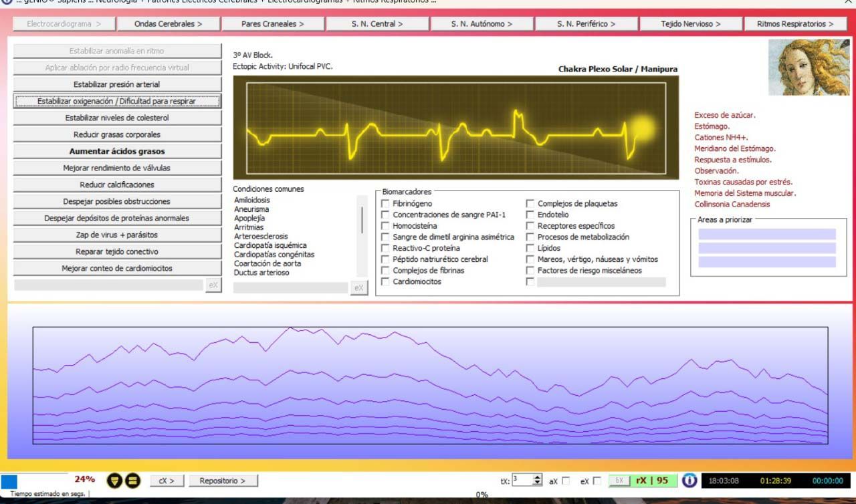Tick the Lípidos checkbox
Viewport: 856px width, 504px height.
pos(530,248)
